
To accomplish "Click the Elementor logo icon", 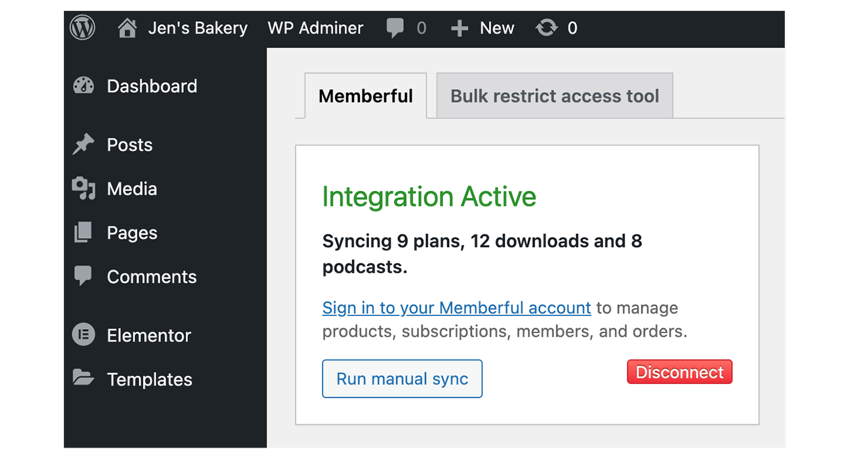I will coord(83,335).
